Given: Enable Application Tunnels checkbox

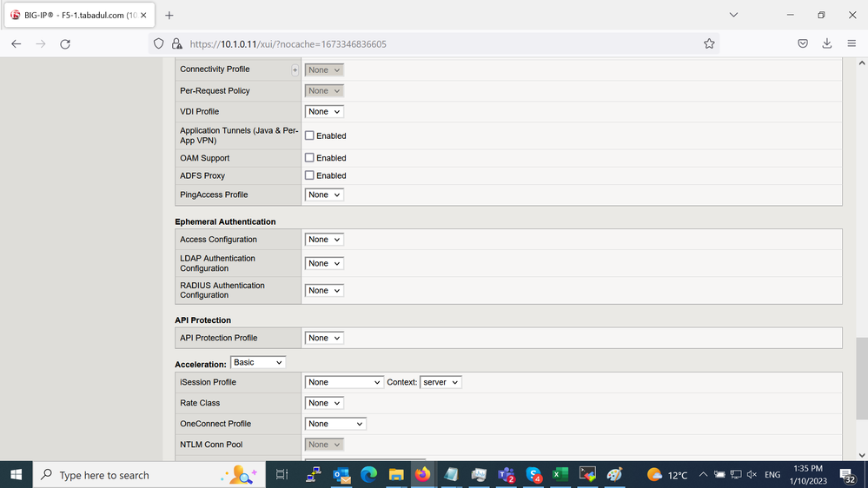Looking at the screenshot, I should pos(309,135).
